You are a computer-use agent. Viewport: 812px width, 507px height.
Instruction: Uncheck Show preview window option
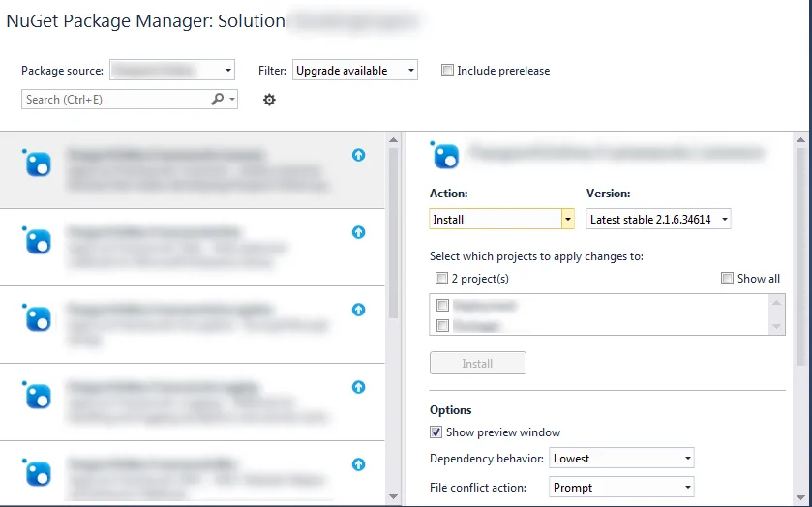coord(436,432)
